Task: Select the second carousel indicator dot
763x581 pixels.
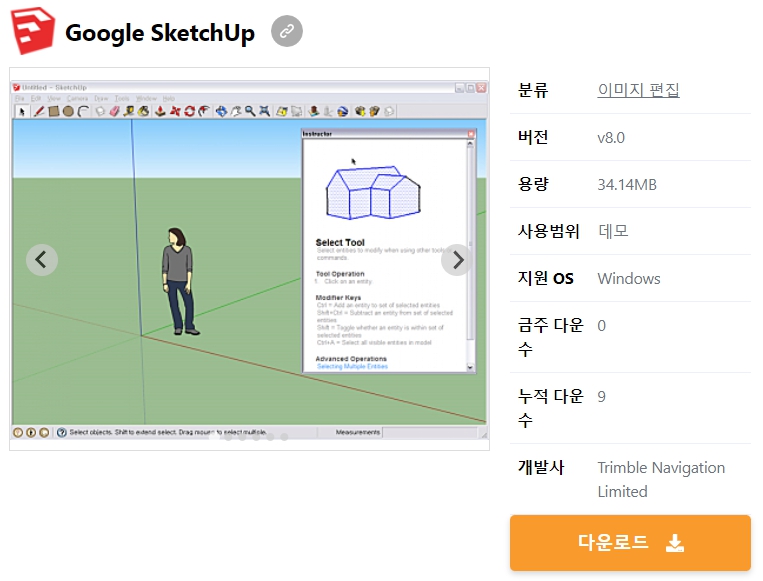Action: tap(228, 437)
